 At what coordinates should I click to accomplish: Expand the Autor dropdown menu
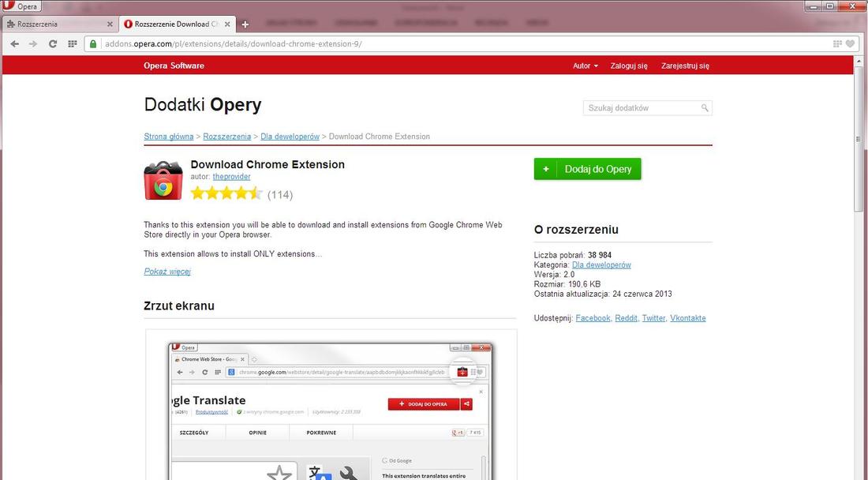click(x=586, y=66)
